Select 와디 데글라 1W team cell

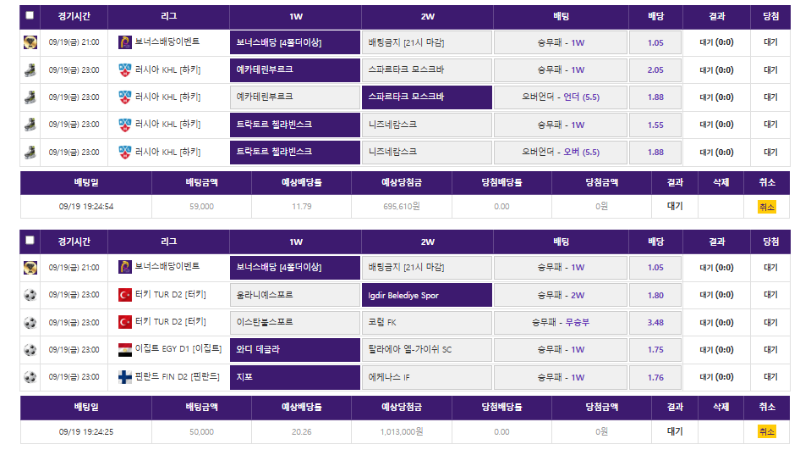[x=295, y=350]
